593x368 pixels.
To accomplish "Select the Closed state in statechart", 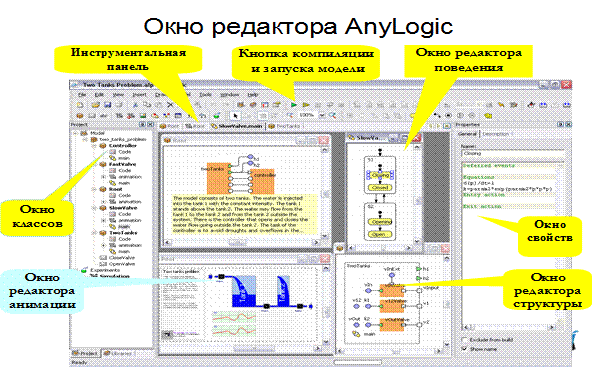I will click(x=380, y=187).
